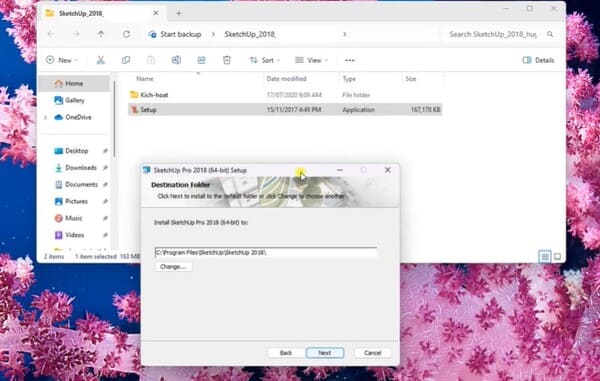Click the pin icon beside Downloads
Screen dimensions: 600x381
click(x=105, y=168)
